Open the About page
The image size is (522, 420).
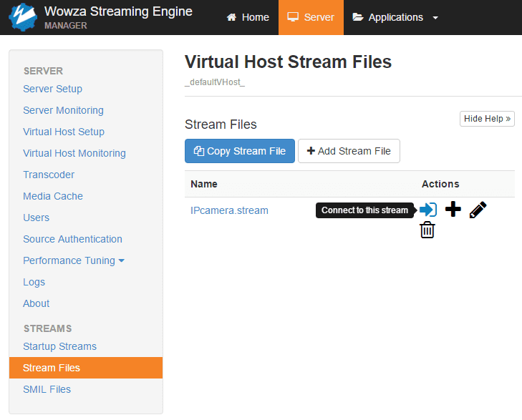coord(36,303)
